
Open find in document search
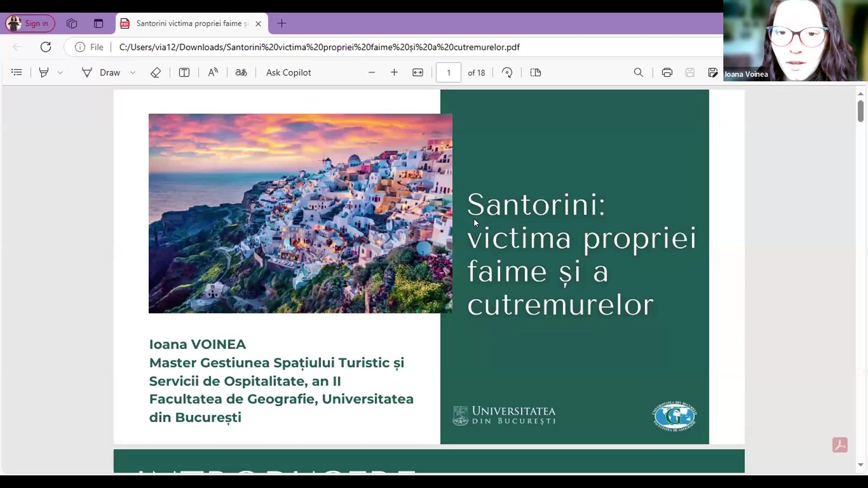638,72
